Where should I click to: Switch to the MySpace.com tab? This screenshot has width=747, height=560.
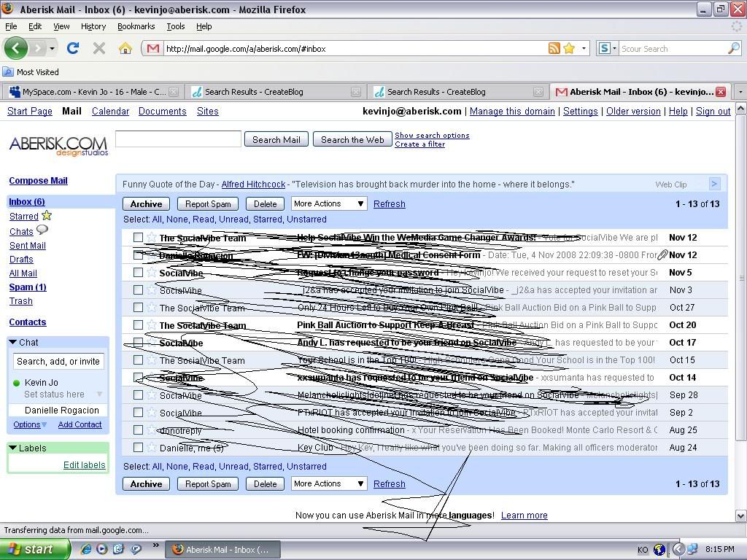coord(93,92)
